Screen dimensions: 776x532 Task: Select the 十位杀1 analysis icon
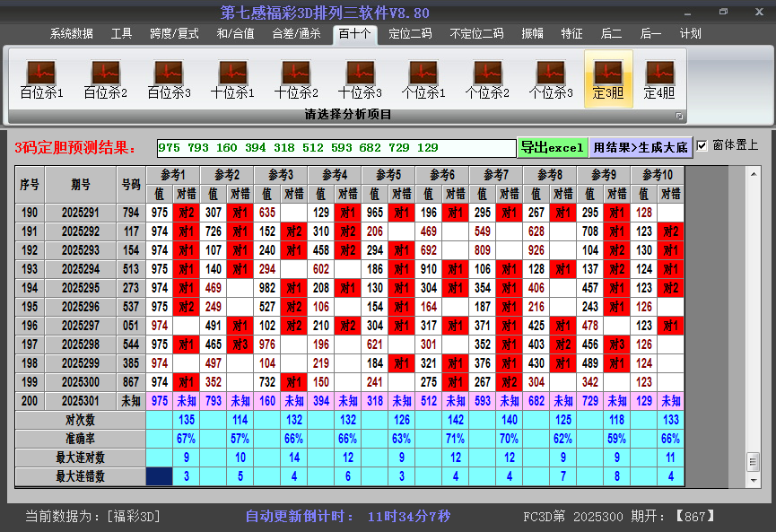click(232, 79)
